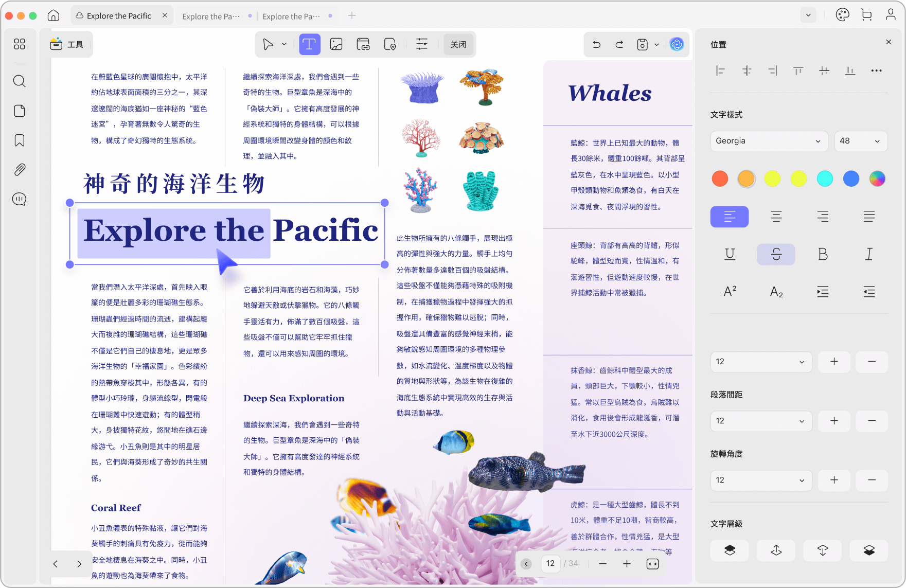Move layer up one level
This screenshot has width=906, height=588.
pyautogui.click(x=776, y=550)
